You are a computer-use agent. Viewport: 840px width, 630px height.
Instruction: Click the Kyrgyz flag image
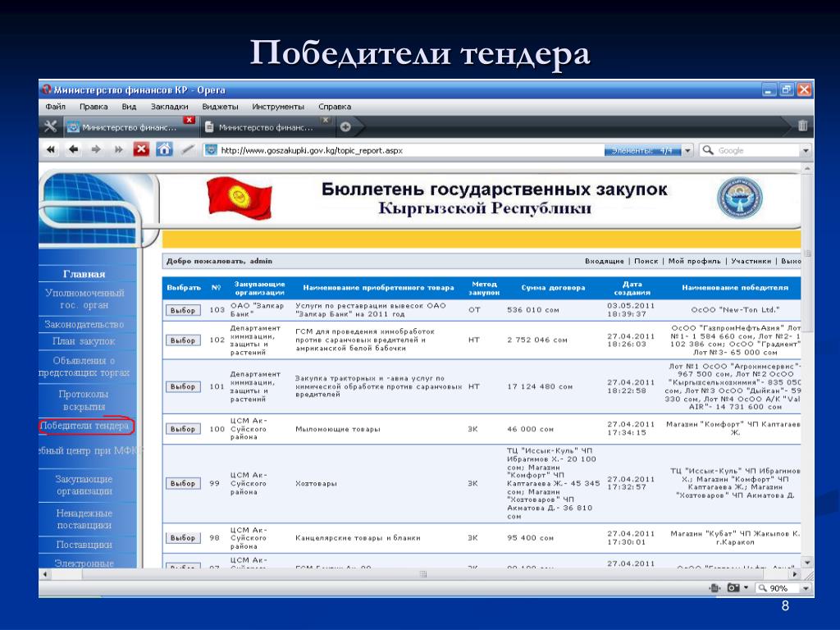click(240, 199)
